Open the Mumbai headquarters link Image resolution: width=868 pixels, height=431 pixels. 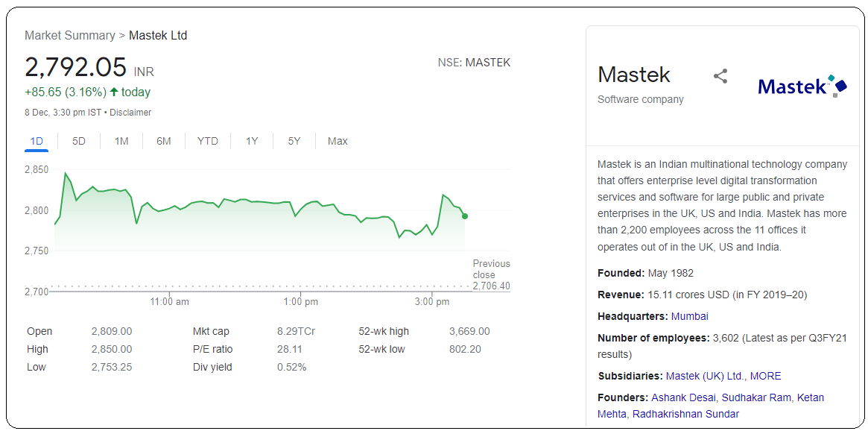[x=689, y=316]
